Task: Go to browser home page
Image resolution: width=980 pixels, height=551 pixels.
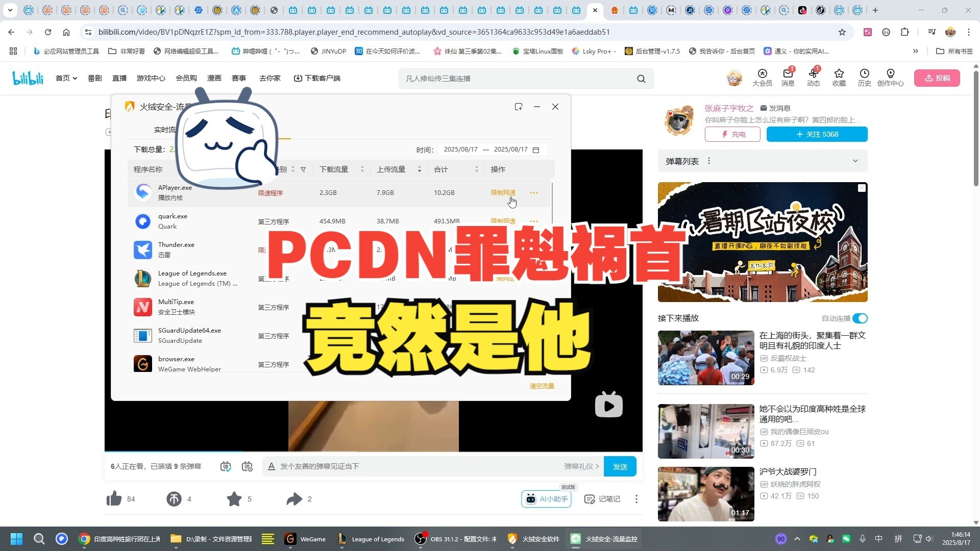Action: pyautogui.click(x=66, y=32)
